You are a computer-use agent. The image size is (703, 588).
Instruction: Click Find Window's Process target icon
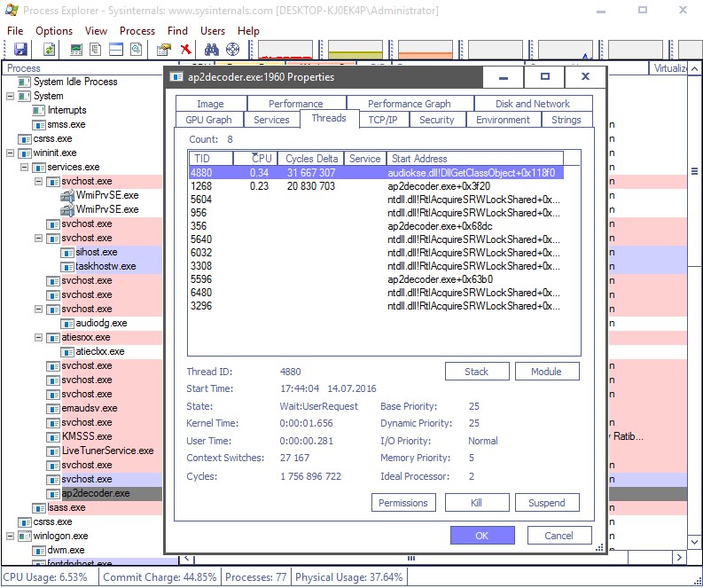point(232,49)
